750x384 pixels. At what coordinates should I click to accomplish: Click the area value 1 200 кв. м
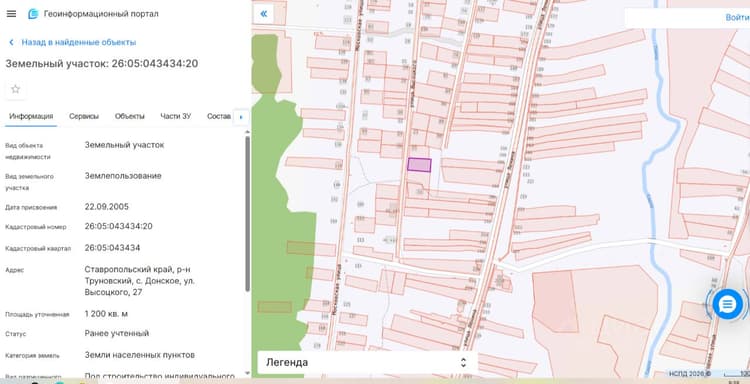tap(106, 314)
